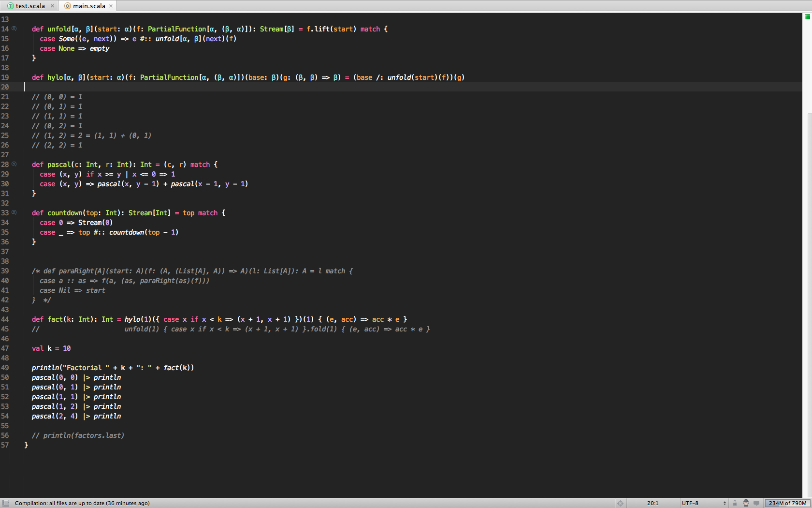Click the println Factorial statement
Image resolution: width=812 pixels, height=508 pixels.
pos(113,368)
